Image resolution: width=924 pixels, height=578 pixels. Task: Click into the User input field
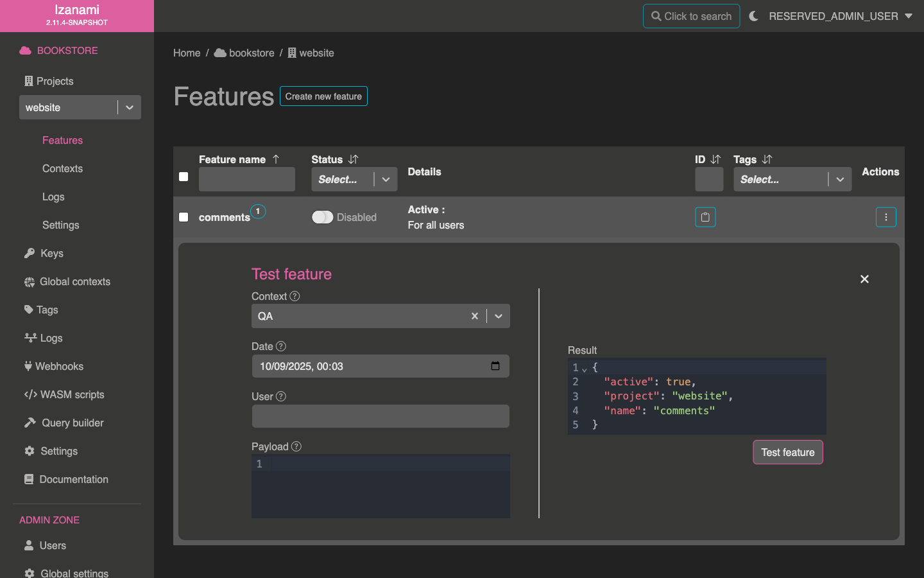381,416
